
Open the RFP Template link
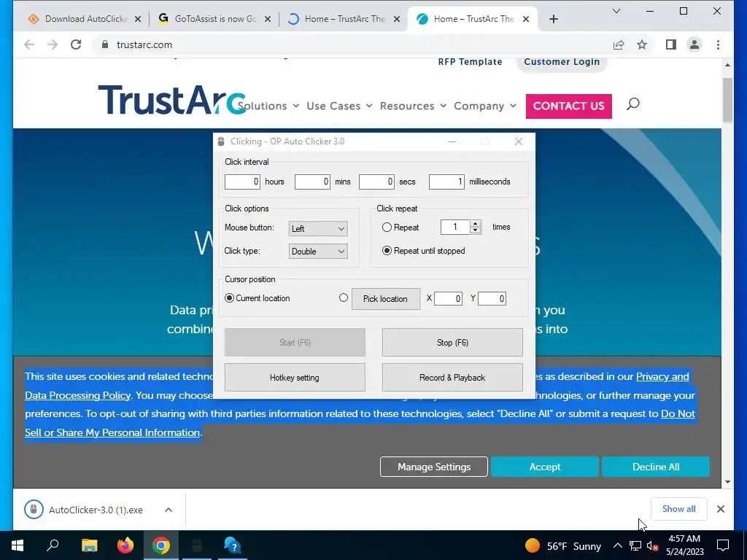pos(470,62)
